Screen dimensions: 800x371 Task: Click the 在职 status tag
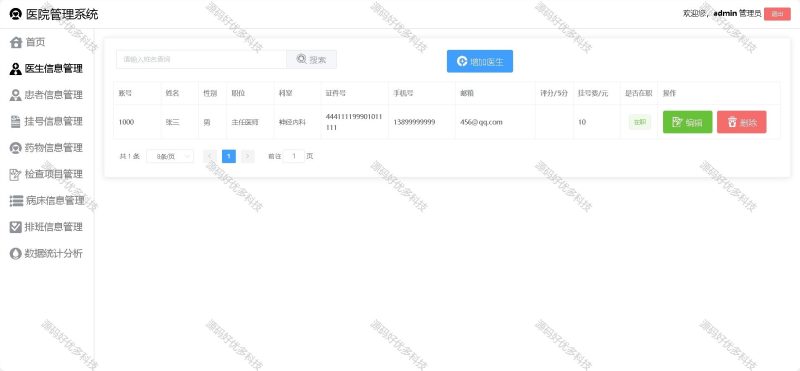pos(639,122)
